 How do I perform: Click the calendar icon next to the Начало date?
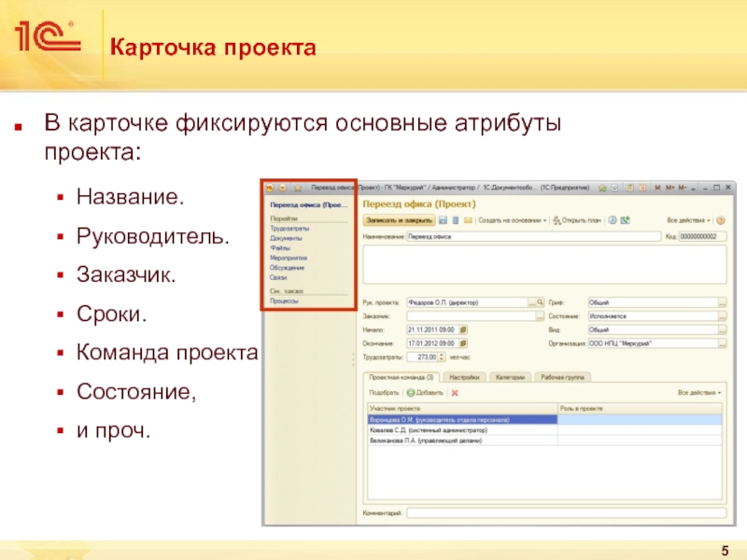point(464,329)
